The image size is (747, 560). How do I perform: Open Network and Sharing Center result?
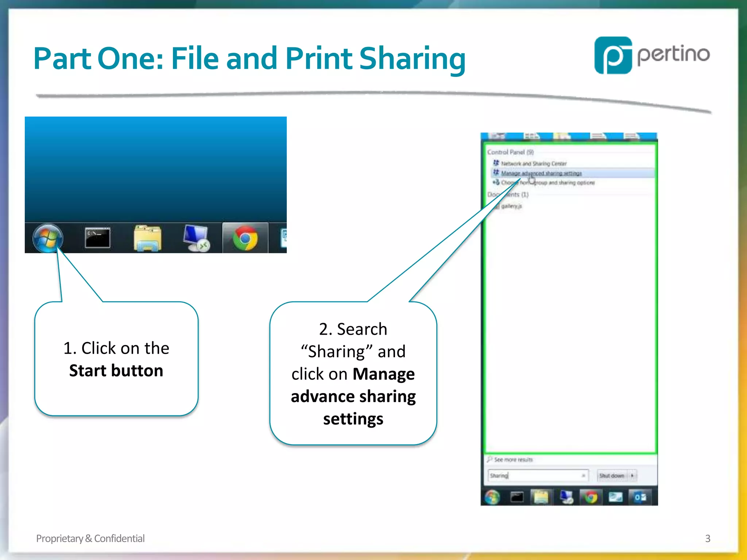coord(534,163)
